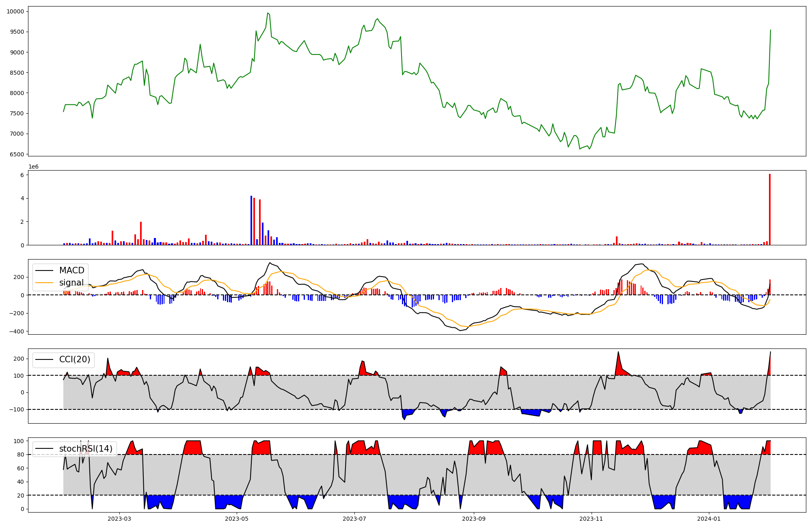Click the 1e6 scale label above volume chart
This screenshot has width=812, height=528.
point(33,167)
